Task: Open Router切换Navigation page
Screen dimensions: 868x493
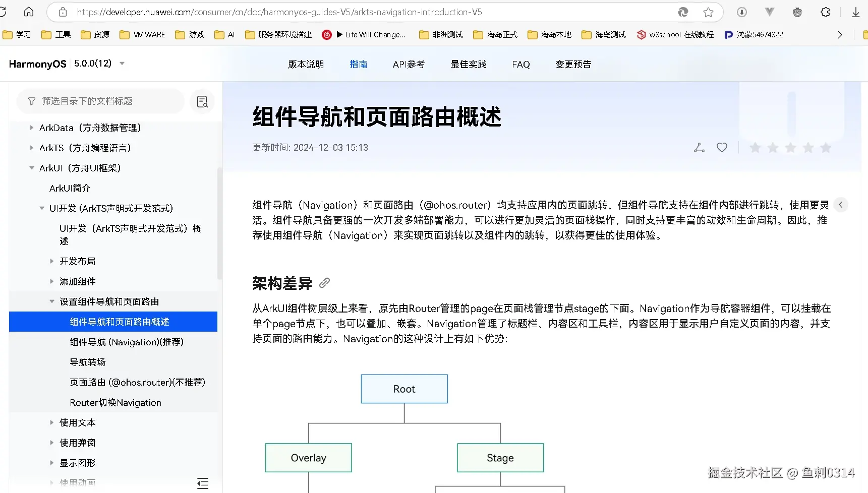Action: (115, 402)
